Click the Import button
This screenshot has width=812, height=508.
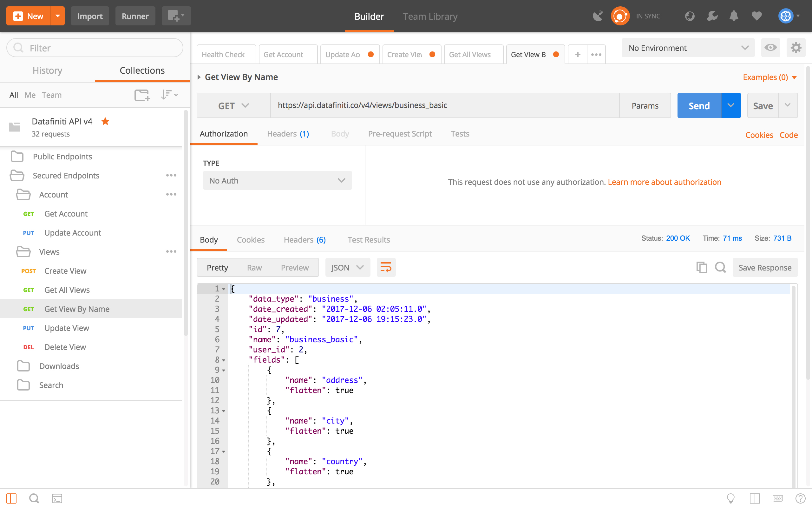pyautogui.click(x=90, y=16)
